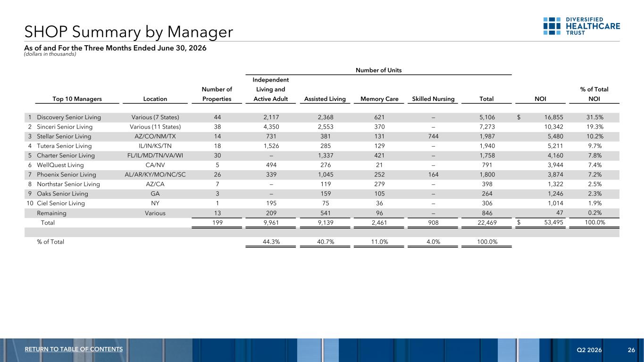Click the "Q2 2026" footer label

[589, 350]
